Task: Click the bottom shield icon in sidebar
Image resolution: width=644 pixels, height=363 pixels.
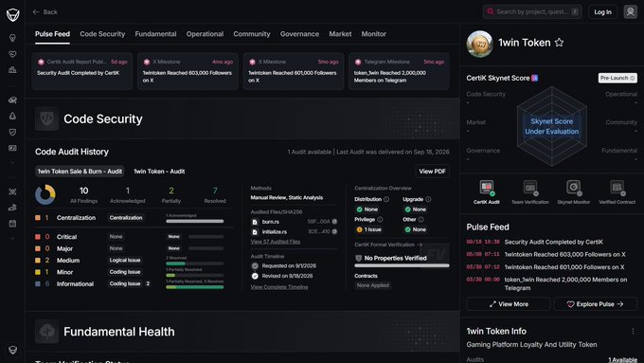Action: click(12, 350)
